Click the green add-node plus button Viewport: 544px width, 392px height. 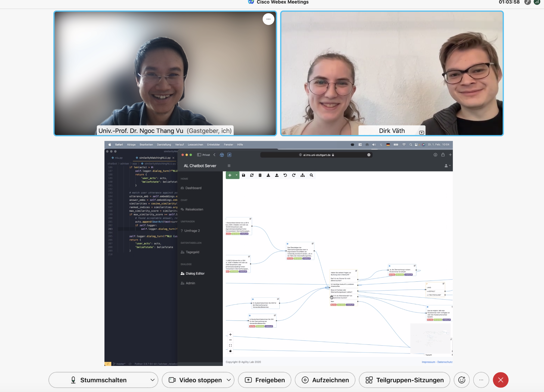[x=230, y=175]
